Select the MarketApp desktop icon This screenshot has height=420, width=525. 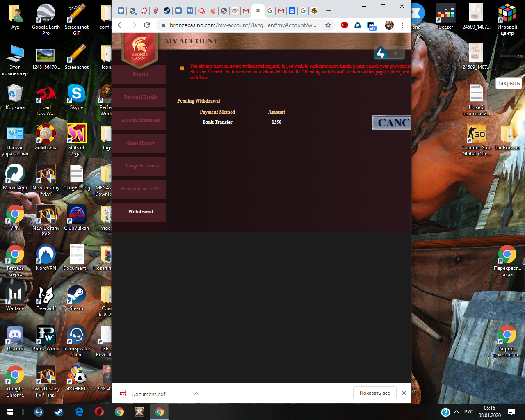point(15,178)
